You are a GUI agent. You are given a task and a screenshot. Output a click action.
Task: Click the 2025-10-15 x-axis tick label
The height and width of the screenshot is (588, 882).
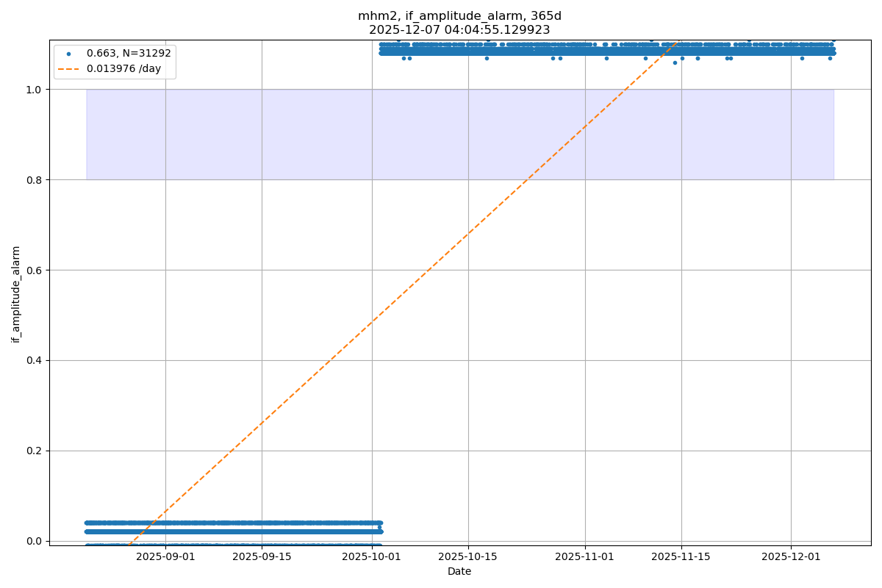tap(468, 557)
